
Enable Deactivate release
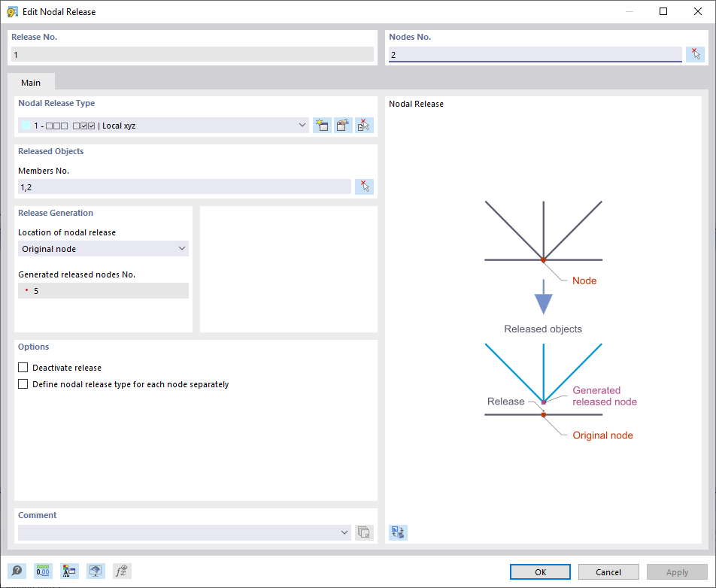tap(23, 367)
